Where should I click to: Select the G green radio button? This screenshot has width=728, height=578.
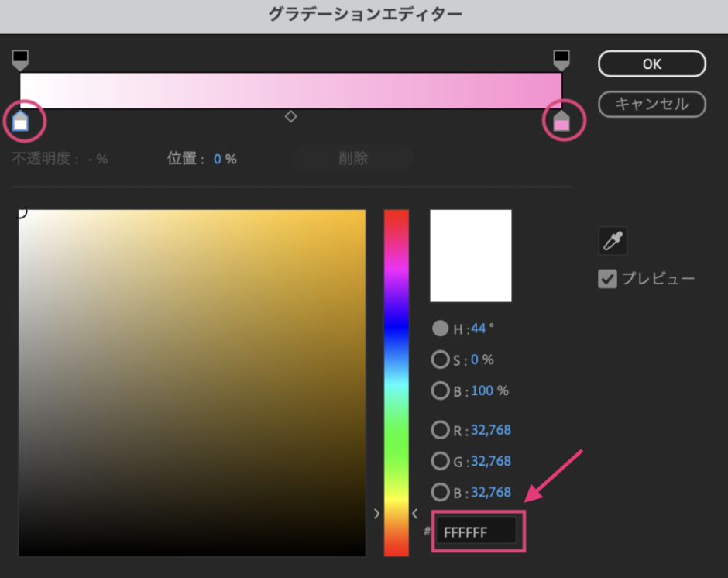pos(439,461)
